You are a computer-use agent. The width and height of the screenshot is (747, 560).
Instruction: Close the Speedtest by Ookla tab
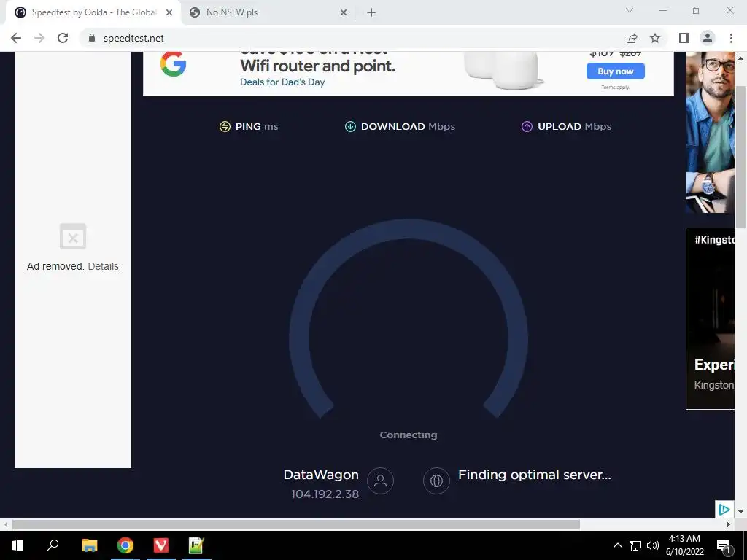(x=169, y=13)
